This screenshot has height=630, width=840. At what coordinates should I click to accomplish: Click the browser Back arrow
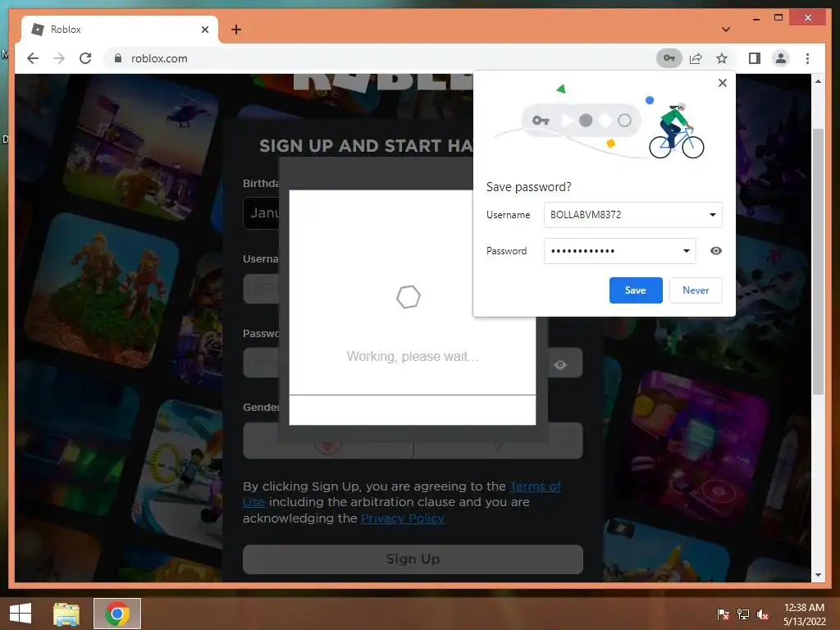(x=33, y=58)
